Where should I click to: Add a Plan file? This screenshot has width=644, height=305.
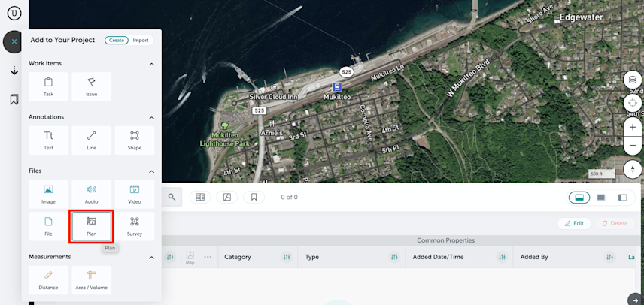(92, 226)
